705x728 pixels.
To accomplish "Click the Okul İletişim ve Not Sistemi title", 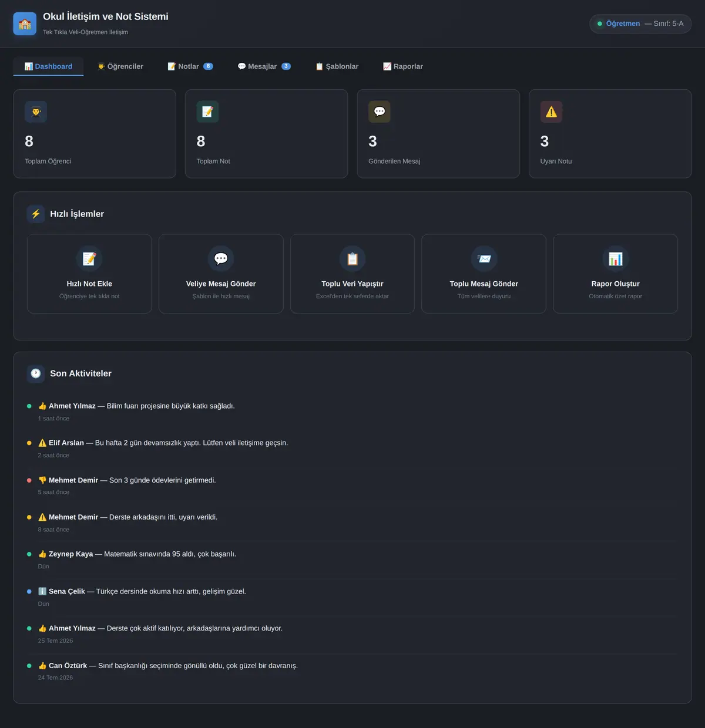I will click(x=106, y=16).
